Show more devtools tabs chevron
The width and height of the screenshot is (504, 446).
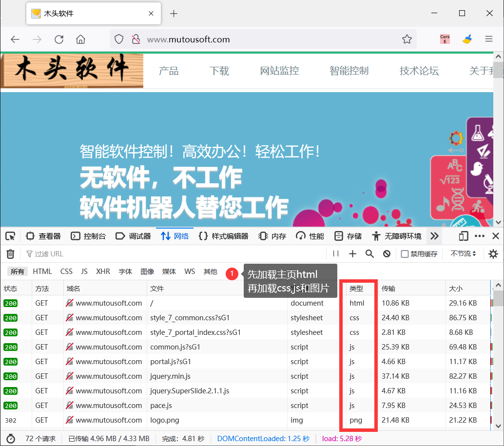435,236
